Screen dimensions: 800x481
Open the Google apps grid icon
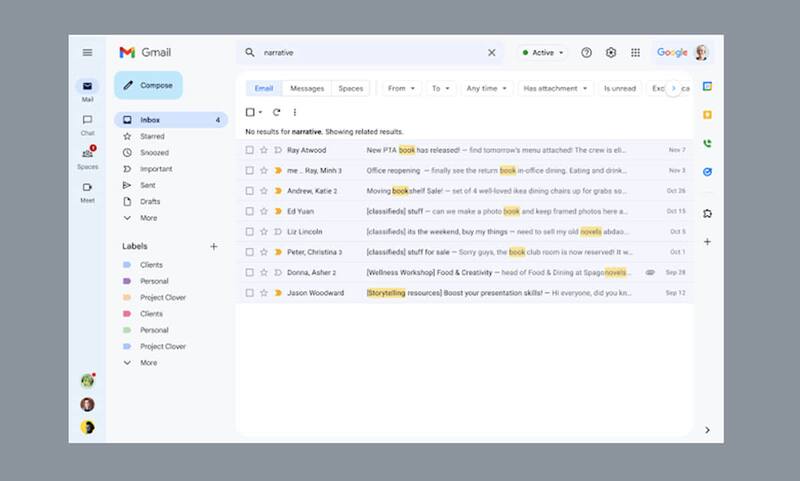(x=635, y=53)
